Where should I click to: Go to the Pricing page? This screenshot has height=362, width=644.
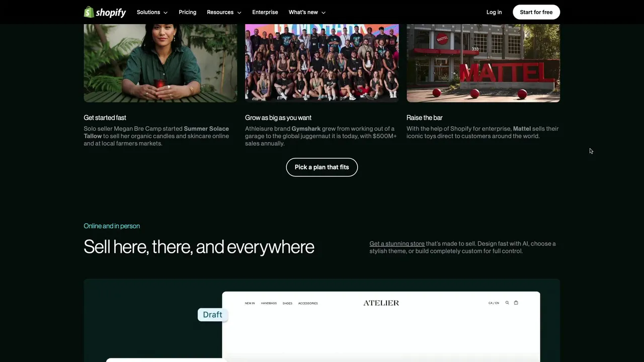tap(188, 12)
